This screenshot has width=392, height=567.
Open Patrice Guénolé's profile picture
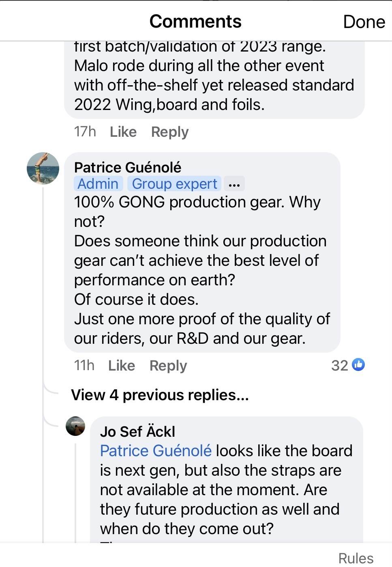click(x=43, y=168)
